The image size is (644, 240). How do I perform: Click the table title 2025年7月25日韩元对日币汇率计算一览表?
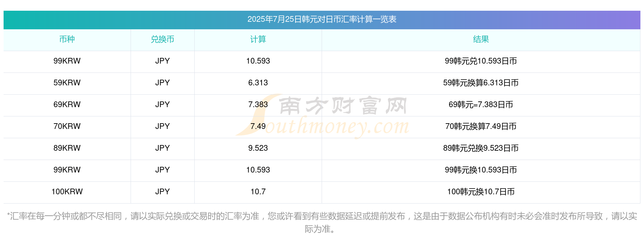coord(322,19)
